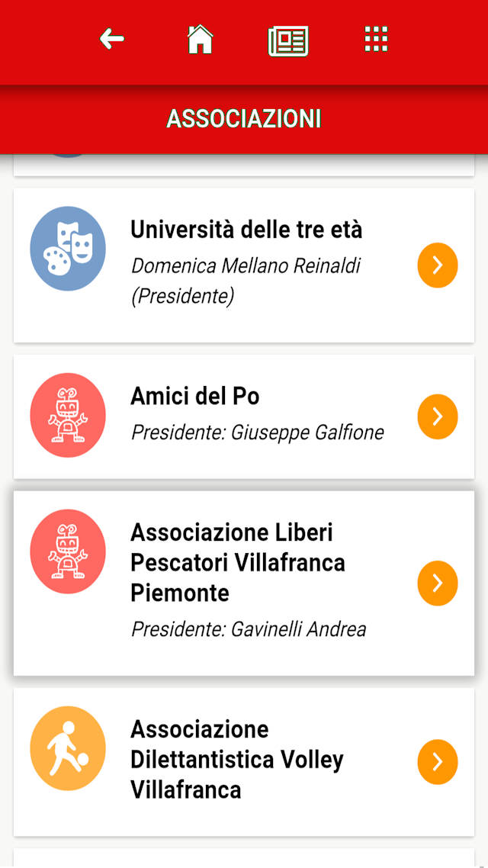Click the theater masks palette icon

coord(68,249)
